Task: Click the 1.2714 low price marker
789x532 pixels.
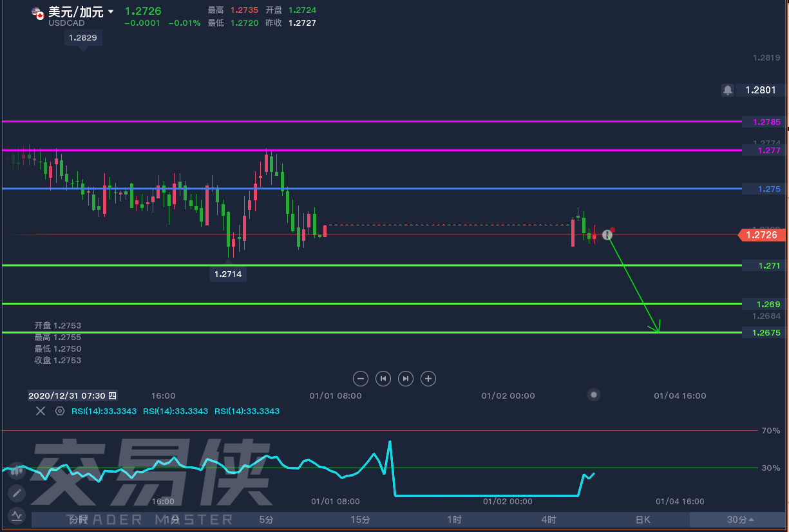Action: pos(229,274)
